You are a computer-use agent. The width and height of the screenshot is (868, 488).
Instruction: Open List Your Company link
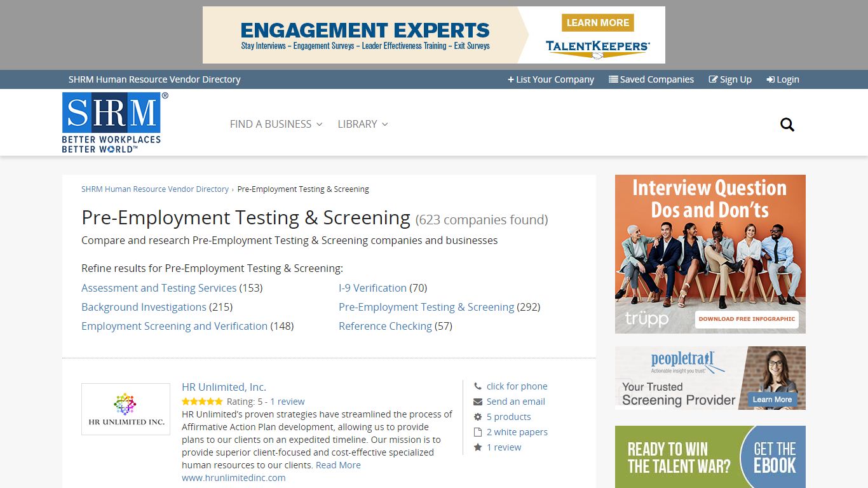click(550, 79)
